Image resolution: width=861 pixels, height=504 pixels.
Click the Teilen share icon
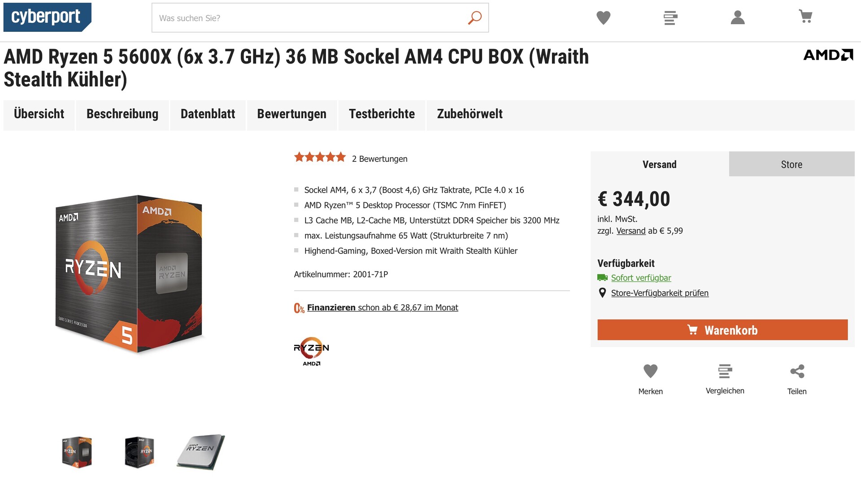click(x=797, y=371)
